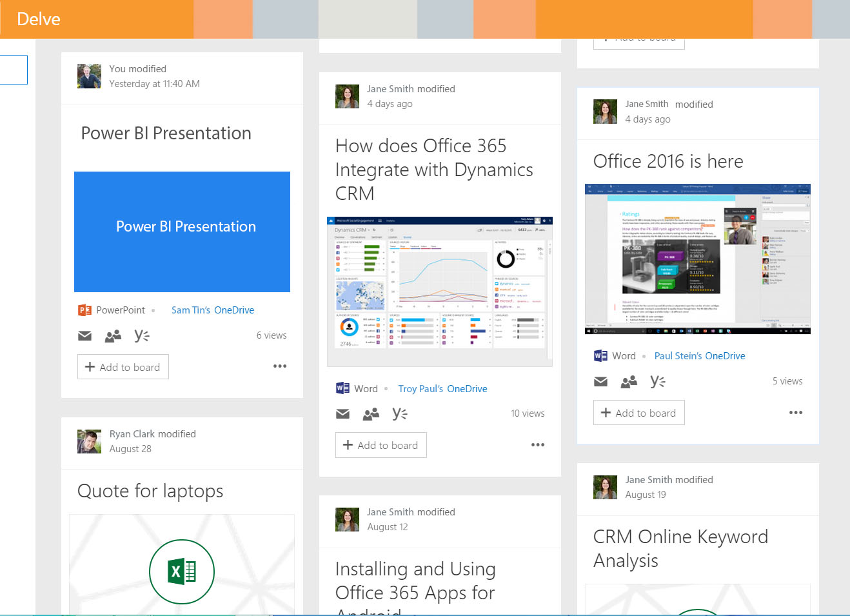This screenshot has width=850, height=616.
Task: Click the people icon on Office 2016 card
Action: coord(629,382)
